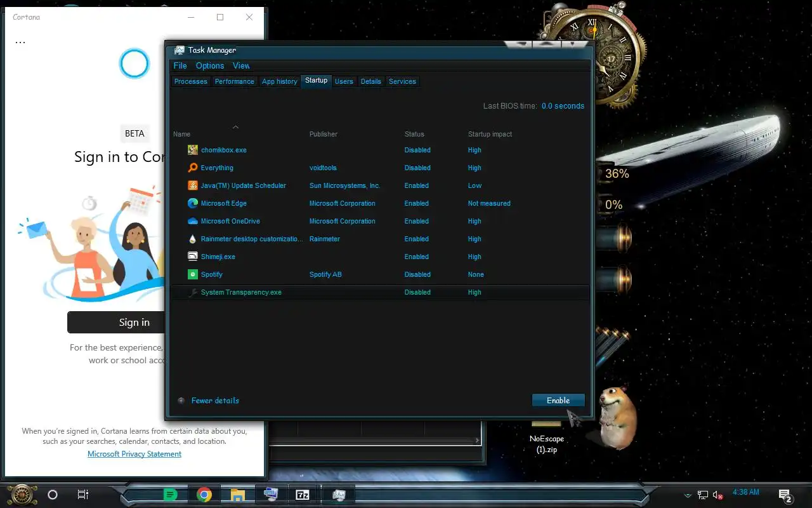Collapse Task Manager with Fewer details

(x=209, y=401)
